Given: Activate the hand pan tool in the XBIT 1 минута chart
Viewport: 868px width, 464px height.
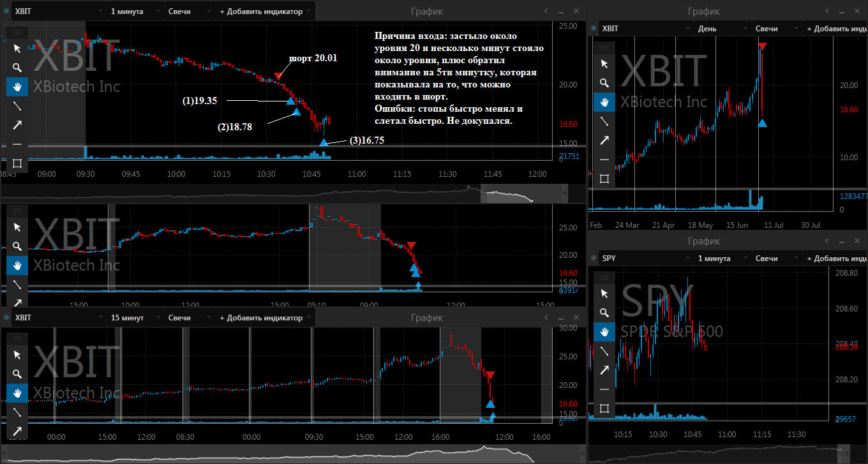Looking at the screenshot, I should [x=17, y=87].
